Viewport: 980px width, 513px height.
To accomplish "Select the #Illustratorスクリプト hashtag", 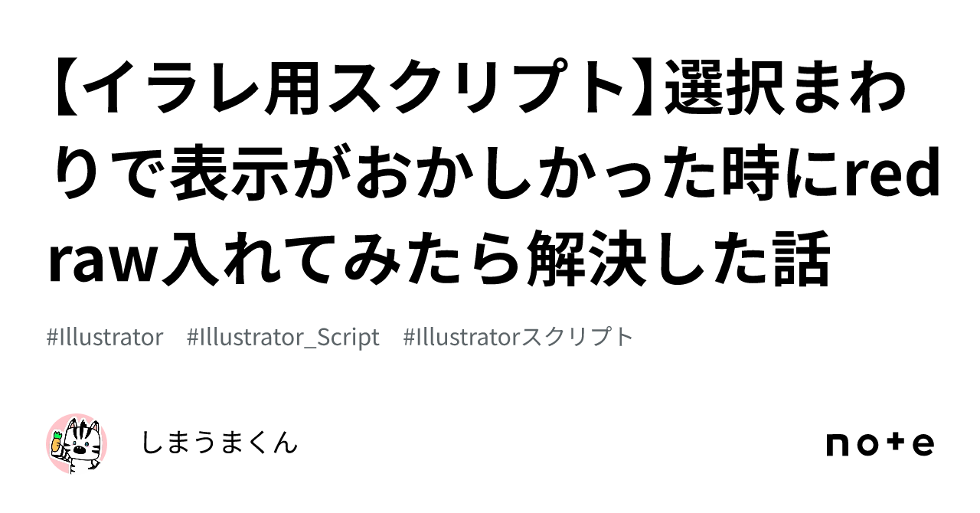I will click(x=518, y=337).
